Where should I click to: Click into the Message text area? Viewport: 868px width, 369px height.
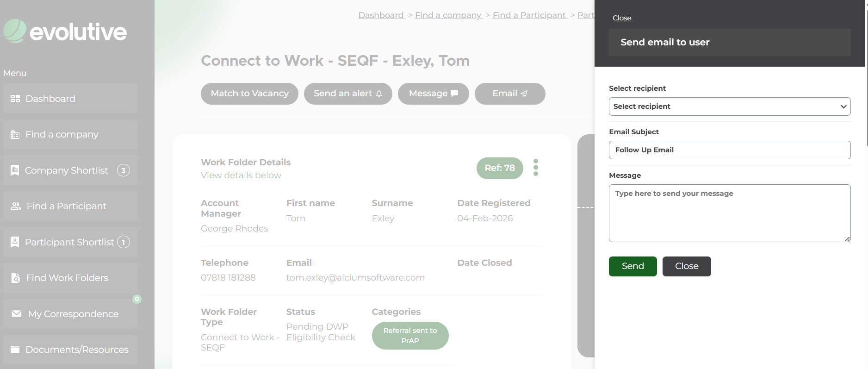coord(729,213)
